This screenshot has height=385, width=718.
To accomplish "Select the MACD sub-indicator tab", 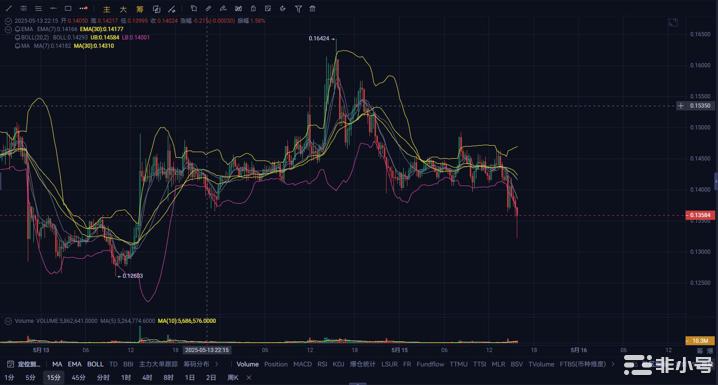I will (x=302, y=364).
